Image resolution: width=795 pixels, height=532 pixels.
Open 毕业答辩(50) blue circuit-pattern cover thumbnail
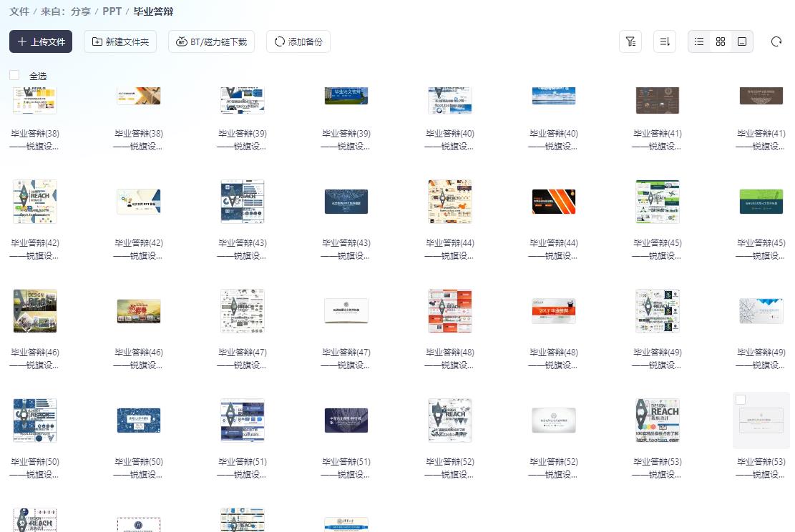[x=138, y=420]
